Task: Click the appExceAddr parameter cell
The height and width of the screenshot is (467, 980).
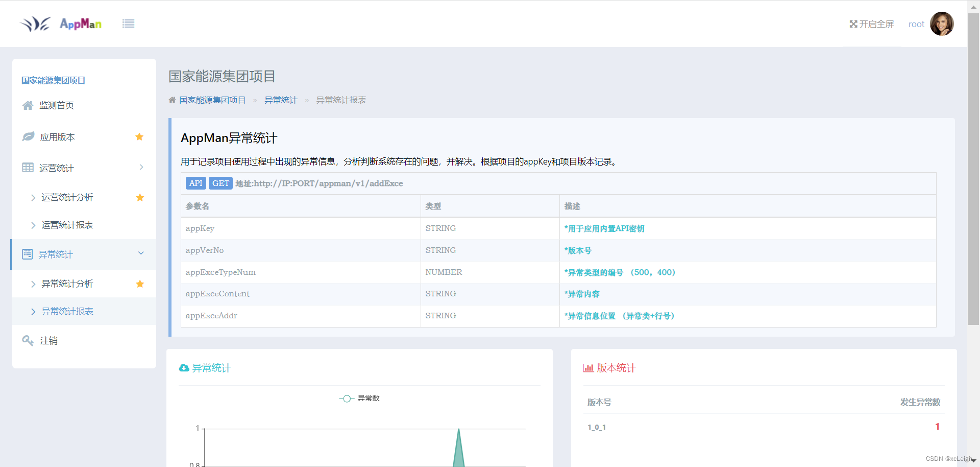Action: point(301,316)
